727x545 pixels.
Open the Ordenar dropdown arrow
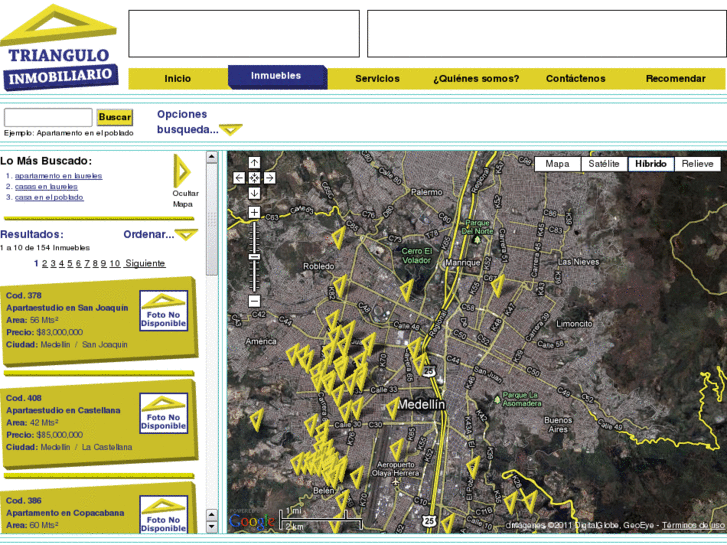[186, 234]
